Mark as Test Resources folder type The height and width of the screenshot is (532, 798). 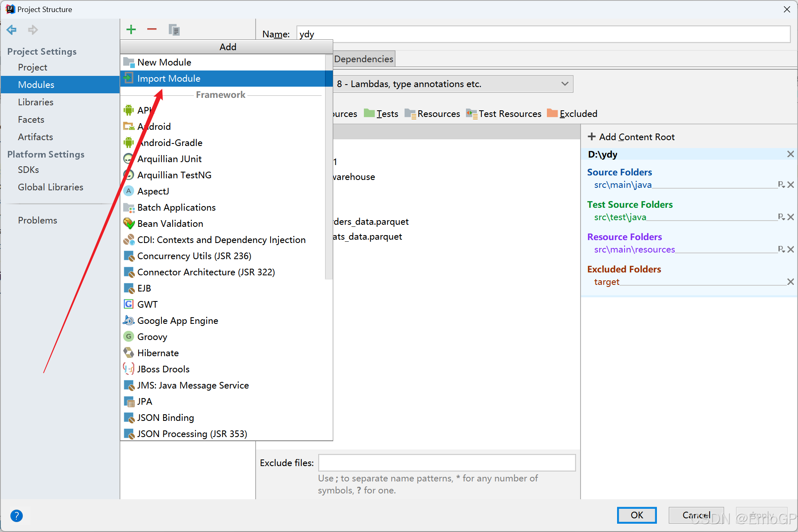(504, 114)
